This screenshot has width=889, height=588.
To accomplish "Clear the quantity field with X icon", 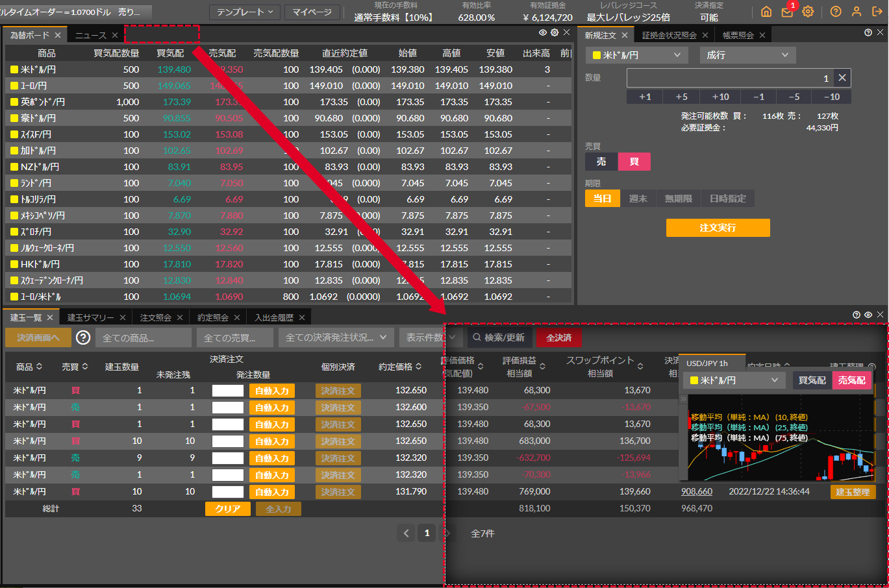I will [842, 78].
